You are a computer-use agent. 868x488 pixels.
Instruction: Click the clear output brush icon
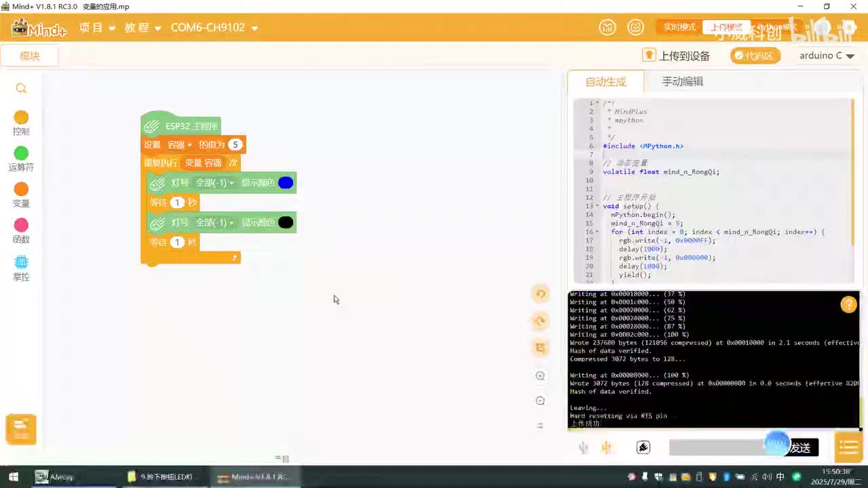(644, 447)
